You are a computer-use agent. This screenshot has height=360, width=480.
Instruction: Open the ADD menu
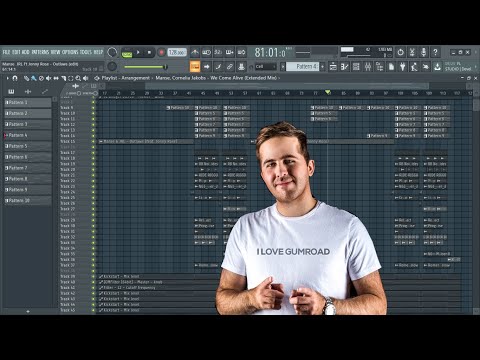tap(26, 52)
